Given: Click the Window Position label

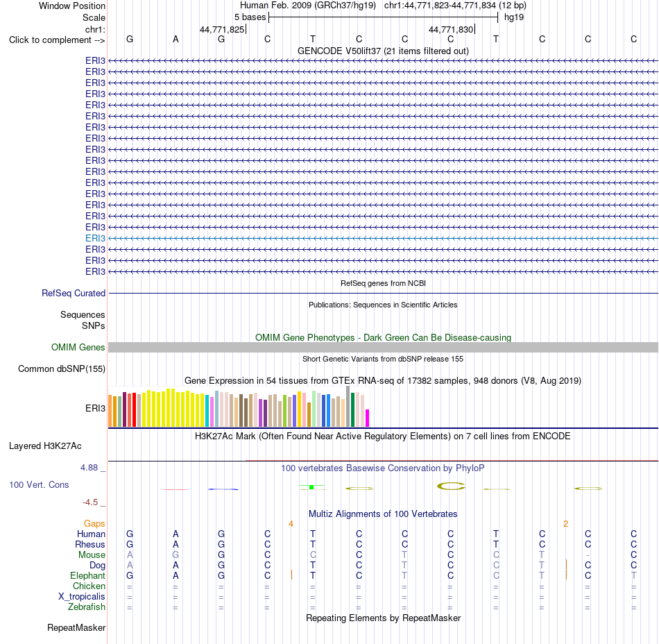Looking at the screenshot, I should click(72, 6).
